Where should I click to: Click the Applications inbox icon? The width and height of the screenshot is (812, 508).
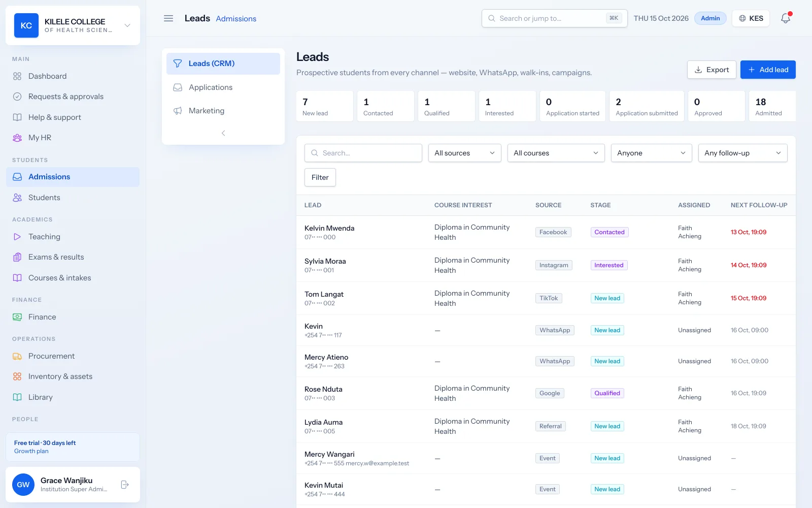pos(178,87)
